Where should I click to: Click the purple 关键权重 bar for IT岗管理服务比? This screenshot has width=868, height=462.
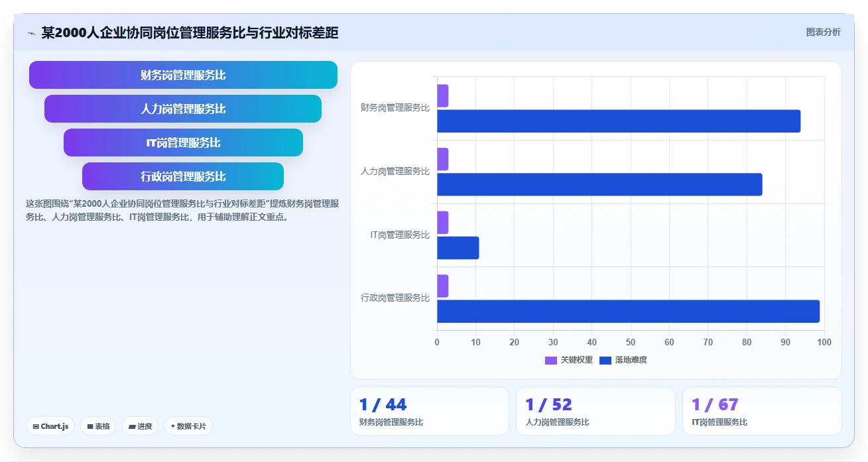442,223
